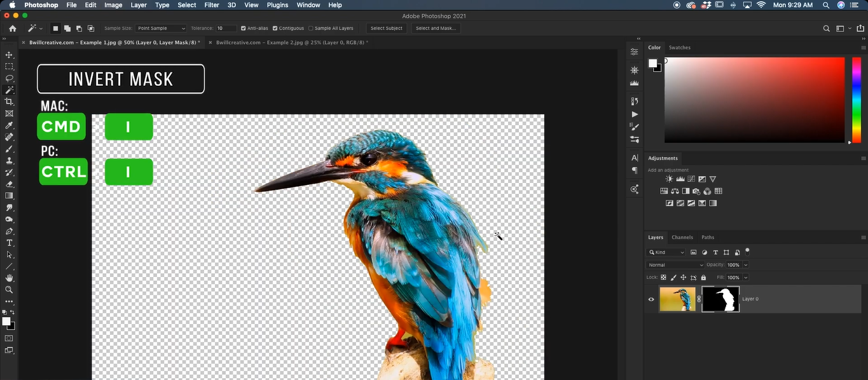Select the Crop tool
Screen dimensions: 868x380
click(x=9, y=101)
